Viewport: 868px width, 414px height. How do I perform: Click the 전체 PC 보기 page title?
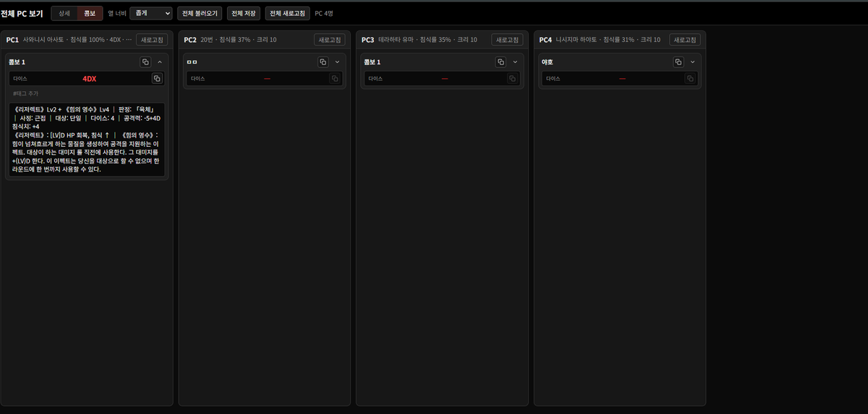(23, 13)
